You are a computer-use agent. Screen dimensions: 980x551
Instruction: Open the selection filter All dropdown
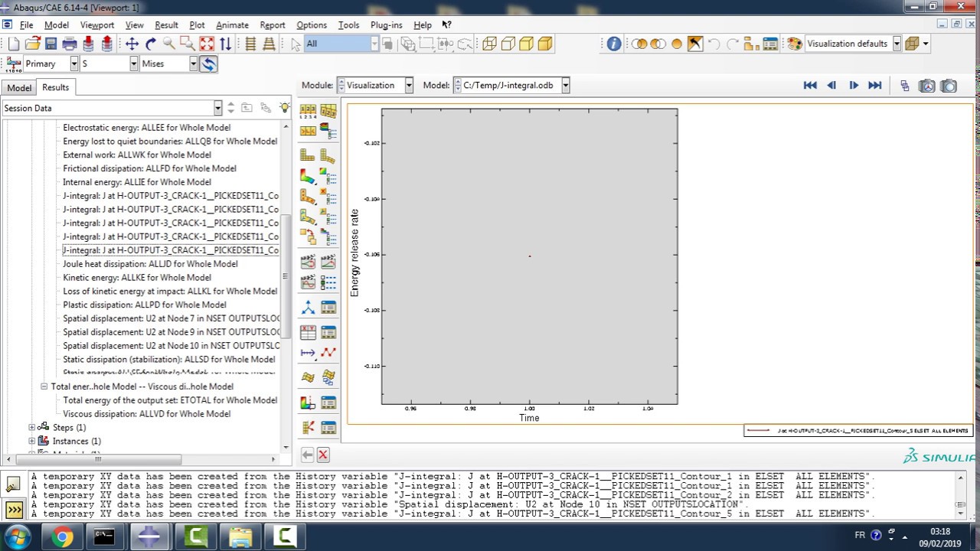374,44
